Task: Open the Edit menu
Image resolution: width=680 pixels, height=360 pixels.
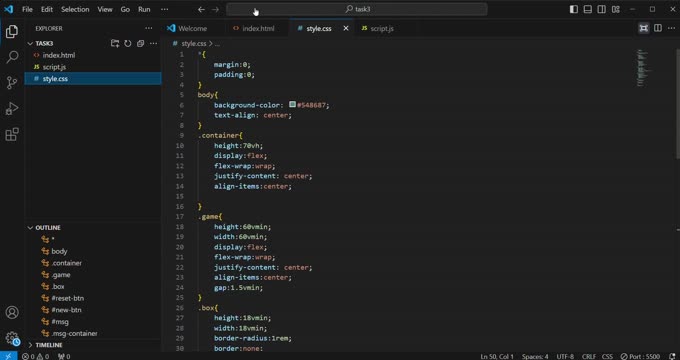Action: (47, 9)
